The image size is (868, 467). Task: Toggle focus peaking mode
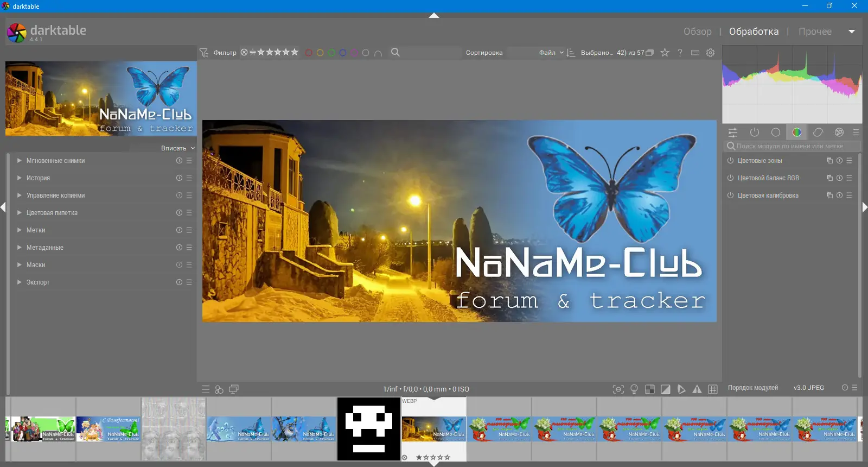point(618,389)
